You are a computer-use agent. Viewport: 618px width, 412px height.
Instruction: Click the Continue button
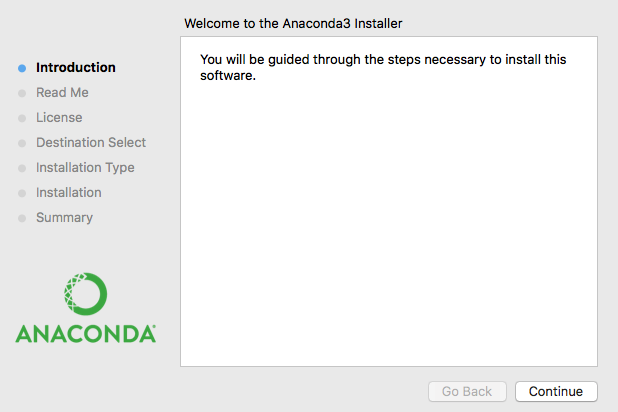pos(556,391)
